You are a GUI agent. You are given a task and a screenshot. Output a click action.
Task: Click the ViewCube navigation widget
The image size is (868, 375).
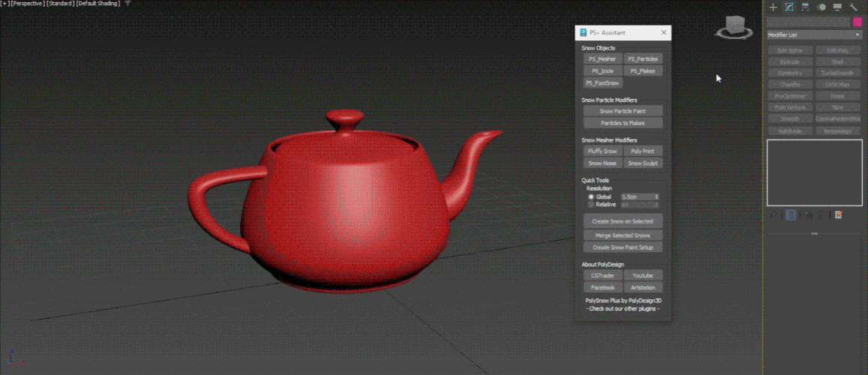pyautogui.click(x=734, y=28)
